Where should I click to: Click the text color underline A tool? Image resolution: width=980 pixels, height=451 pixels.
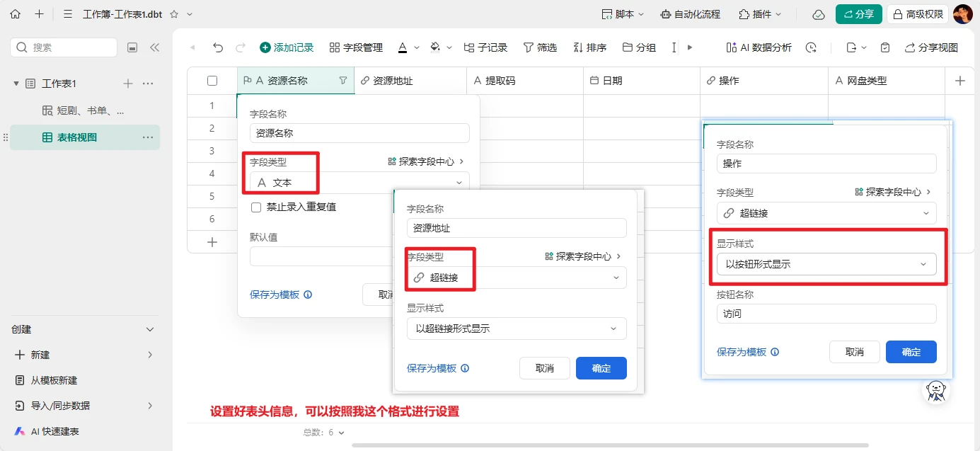click(x=403, y=47)
